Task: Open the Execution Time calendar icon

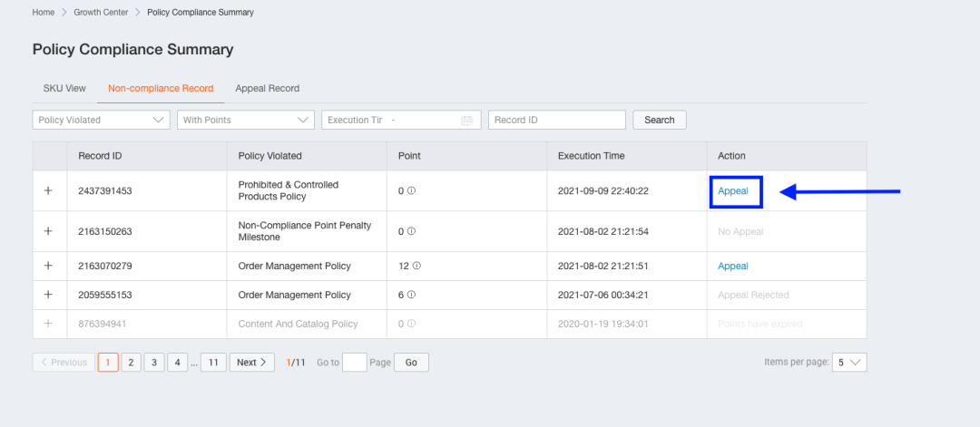Action: pos(467,120)
